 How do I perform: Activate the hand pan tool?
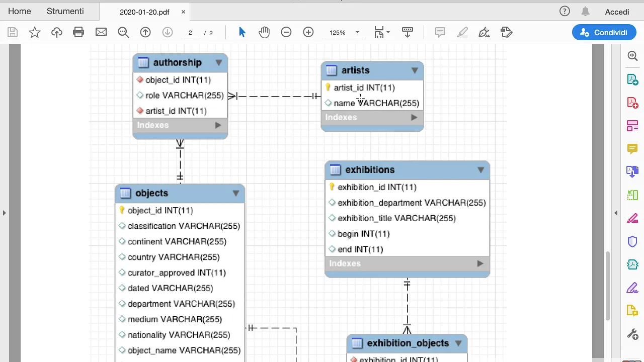click(264, 33)
